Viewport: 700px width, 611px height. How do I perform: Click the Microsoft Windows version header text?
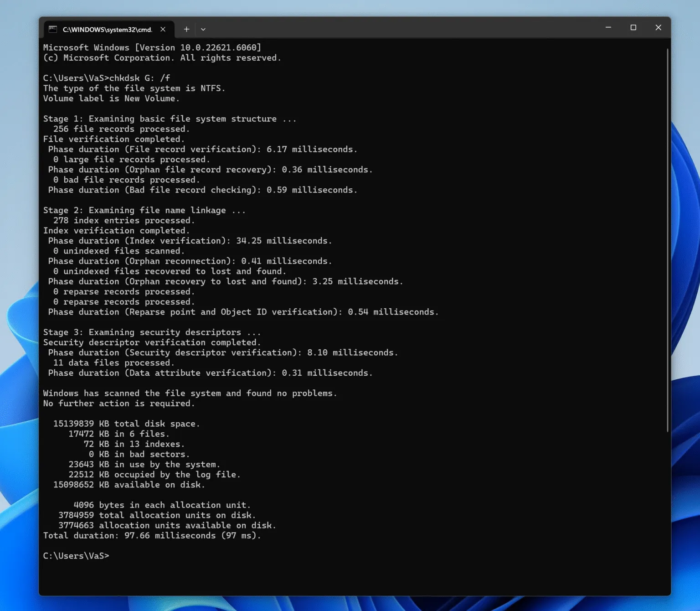click(152, 47)
